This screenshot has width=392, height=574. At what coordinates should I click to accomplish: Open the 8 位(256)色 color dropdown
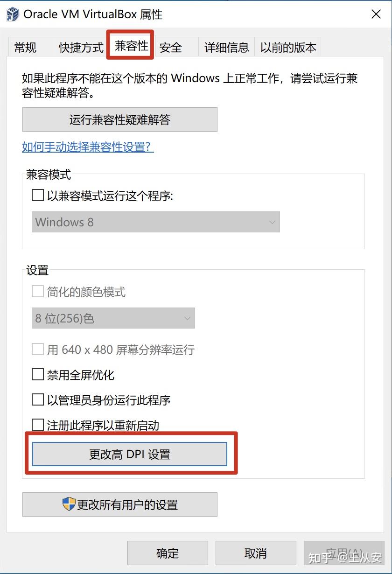click(x=113, y=318)
